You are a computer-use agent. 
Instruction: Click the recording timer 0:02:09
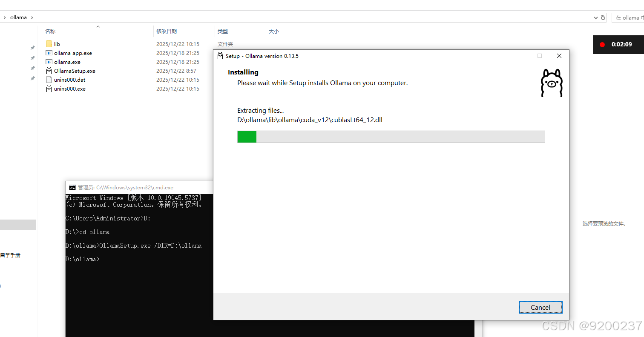(x=621, y=44)
